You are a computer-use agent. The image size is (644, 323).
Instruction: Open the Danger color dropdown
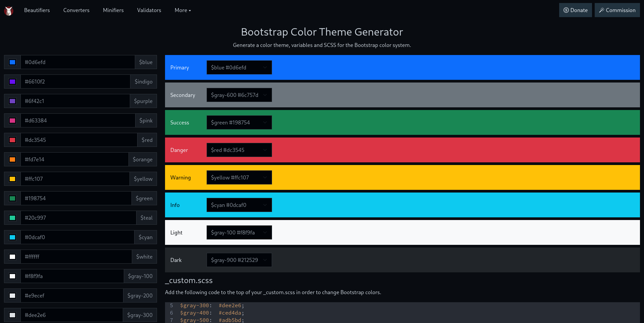coord(239,150)
